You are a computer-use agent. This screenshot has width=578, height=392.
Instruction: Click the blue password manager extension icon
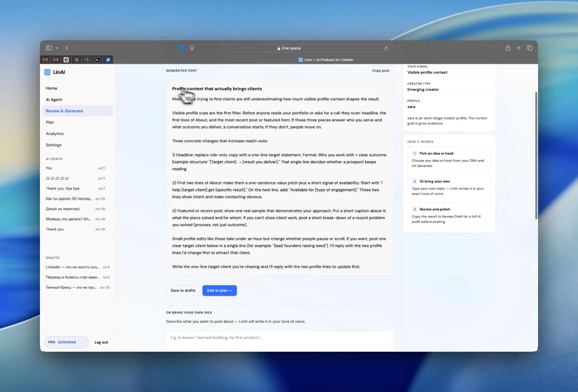coord(182,48)
